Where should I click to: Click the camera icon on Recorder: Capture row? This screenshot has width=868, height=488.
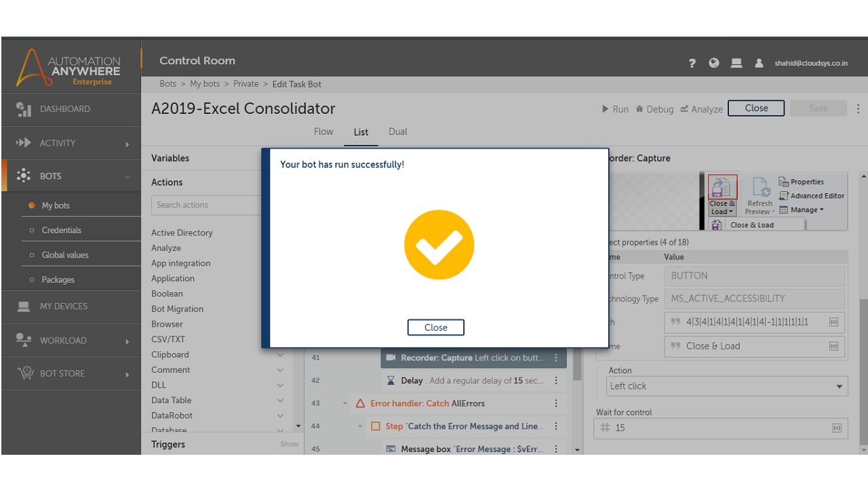(391, 358)
